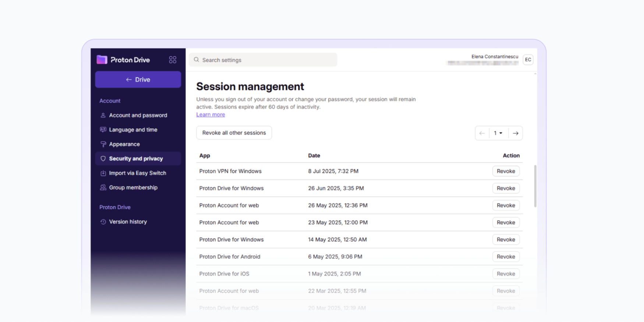The width and height of the screenshot is (644, 322).
Task: Click the Import via Easy Switch icon
Action: coord(103,173)
